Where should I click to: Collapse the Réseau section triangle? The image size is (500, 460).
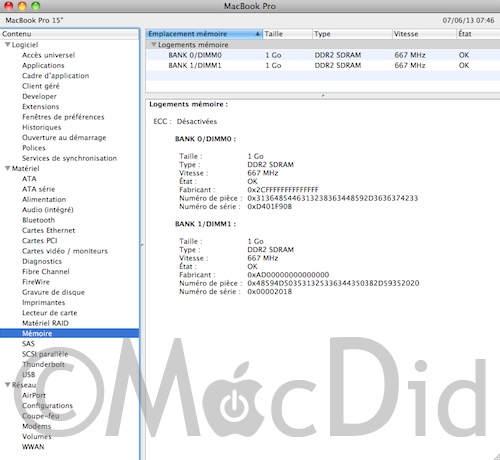click(x=7, y=385)
